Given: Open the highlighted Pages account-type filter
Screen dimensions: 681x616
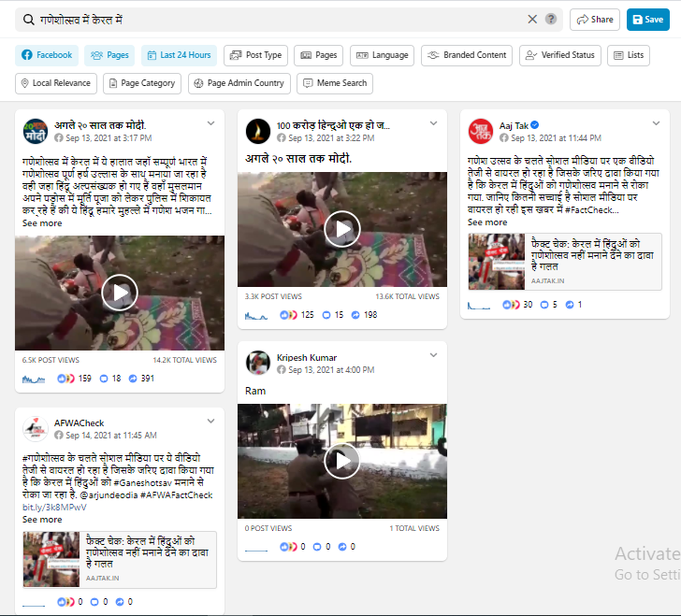Looking at the screenshot, I should click(109, 55).
